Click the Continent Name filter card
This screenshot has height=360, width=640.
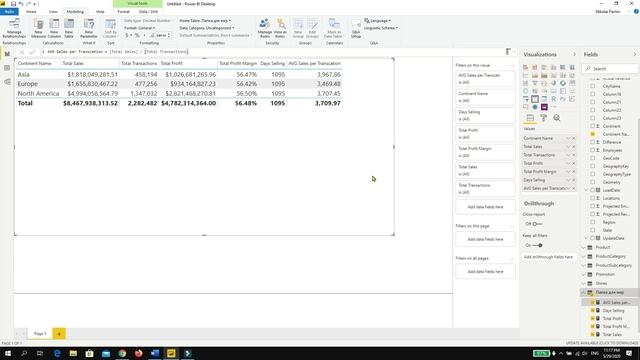click(x=485, y=97)
